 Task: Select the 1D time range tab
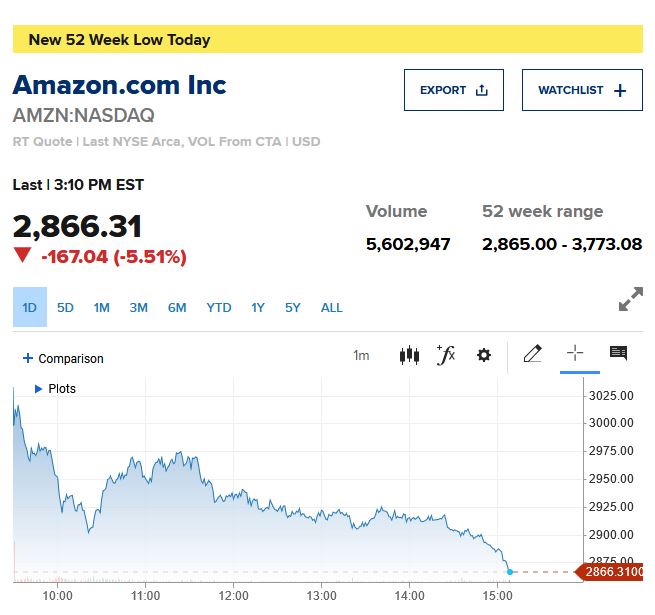tap(30, 308)
